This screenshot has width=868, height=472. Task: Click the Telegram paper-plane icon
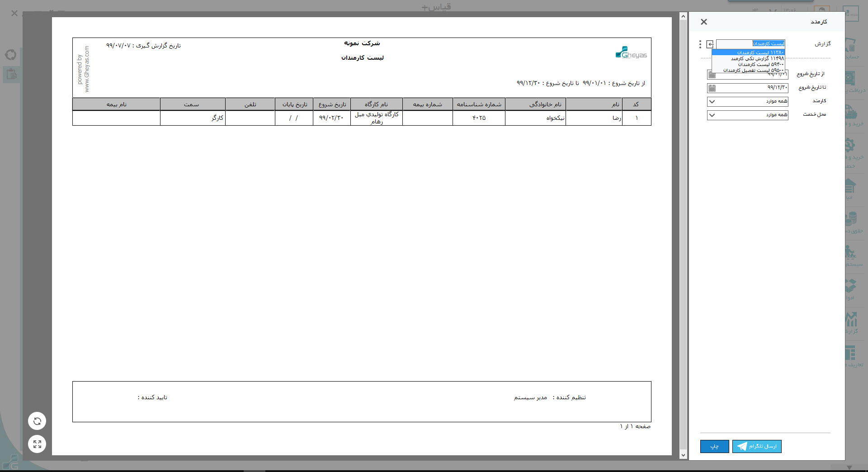[742, 446]
